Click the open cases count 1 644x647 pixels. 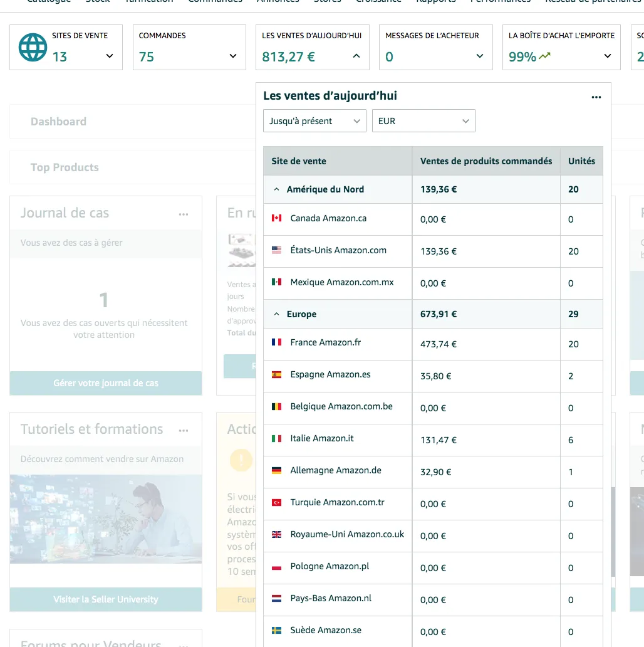[104, 300]
